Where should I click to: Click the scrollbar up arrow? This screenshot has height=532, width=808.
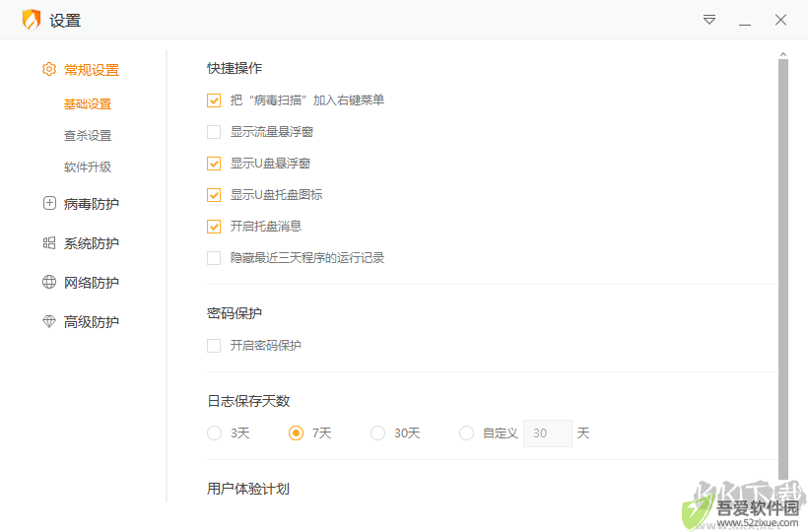tap(783, 54)
